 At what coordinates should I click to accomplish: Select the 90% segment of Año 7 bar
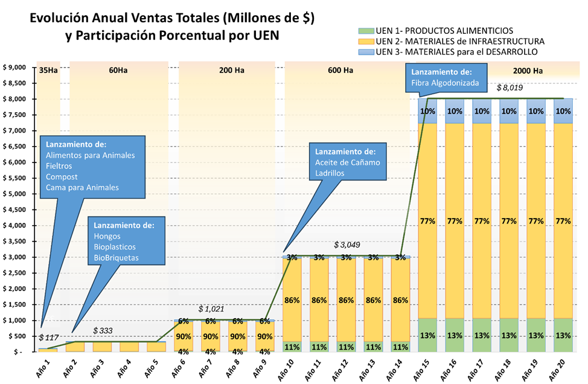tap(211, 336)
